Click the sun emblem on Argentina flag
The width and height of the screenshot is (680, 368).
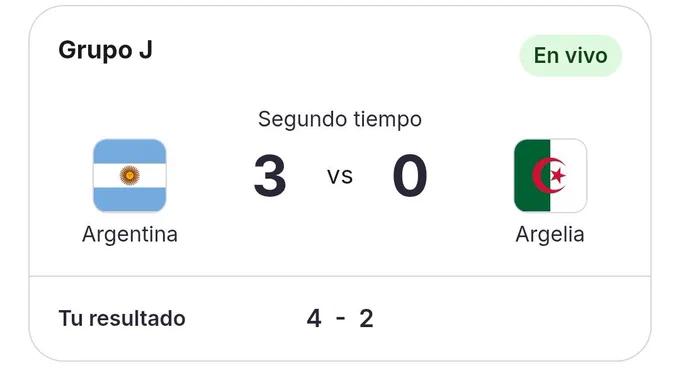[130, 176]
